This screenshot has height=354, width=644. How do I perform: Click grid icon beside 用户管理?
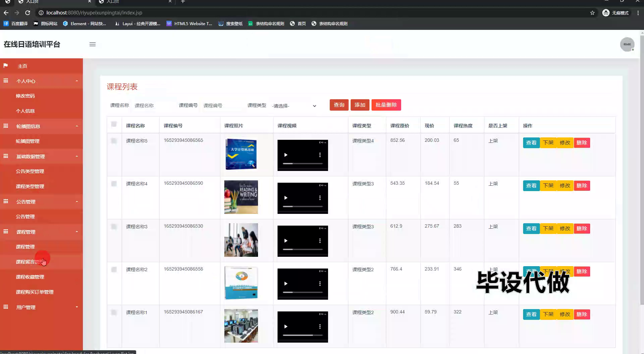(6, 307)
